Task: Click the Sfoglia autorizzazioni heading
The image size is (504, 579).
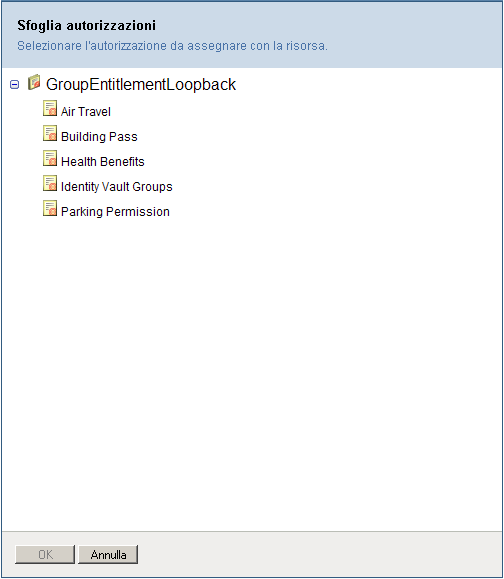Action: tap(86, 25)
